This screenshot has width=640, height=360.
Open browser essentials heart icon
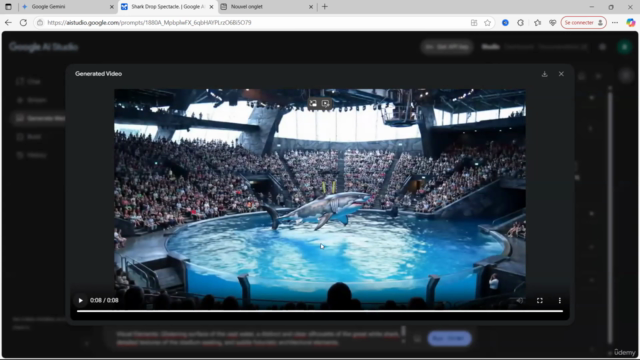tap(553, 22)
